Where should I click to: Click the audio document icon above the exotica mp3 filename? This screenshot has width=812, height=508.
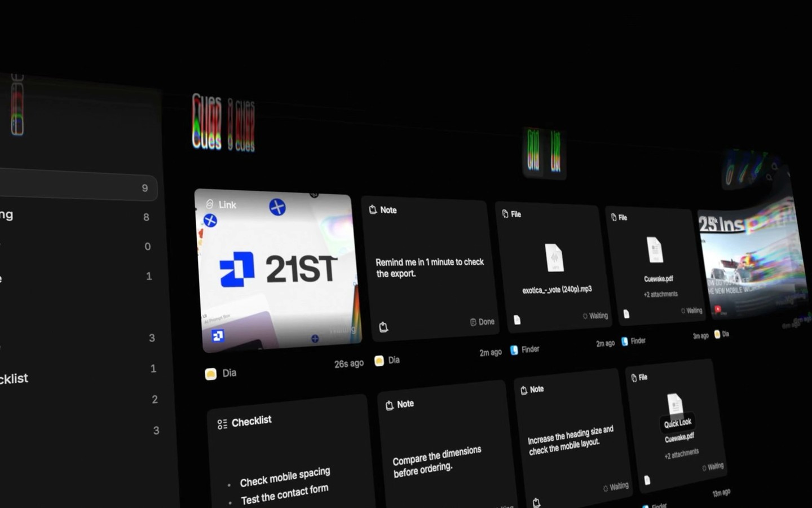pyautogui.click(x=554, y=257)
